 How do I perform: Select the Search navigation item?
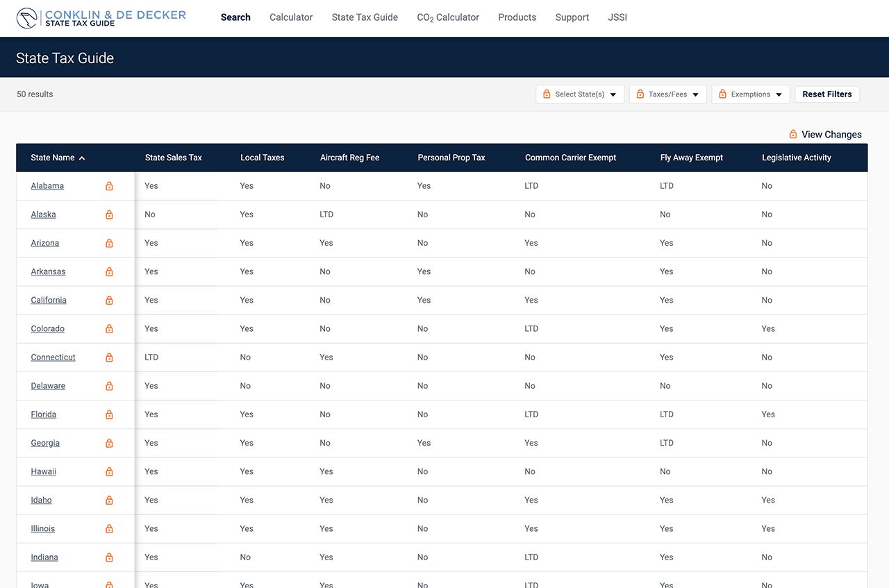coord(235,17)
